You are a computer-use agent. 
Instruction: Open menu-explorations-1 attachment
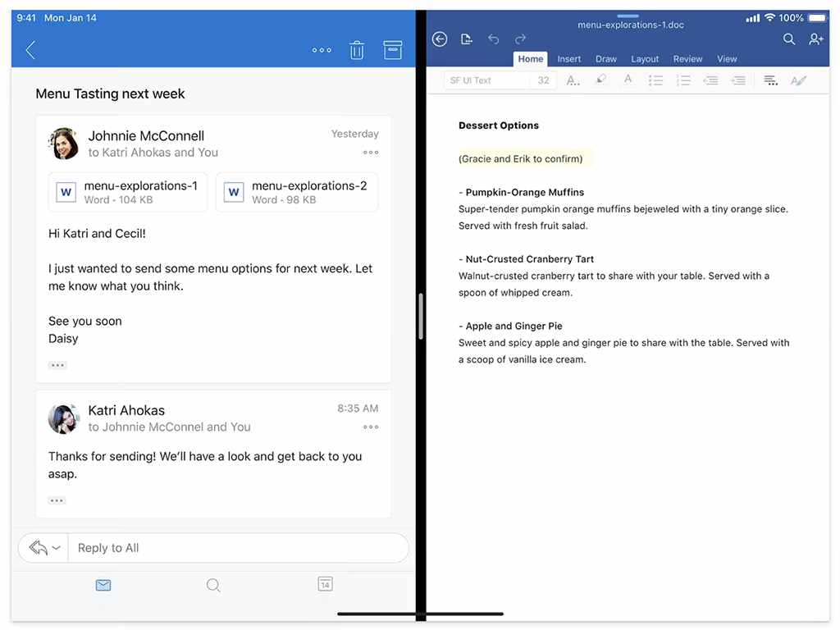pyautogui.click(x=127, y=192)
